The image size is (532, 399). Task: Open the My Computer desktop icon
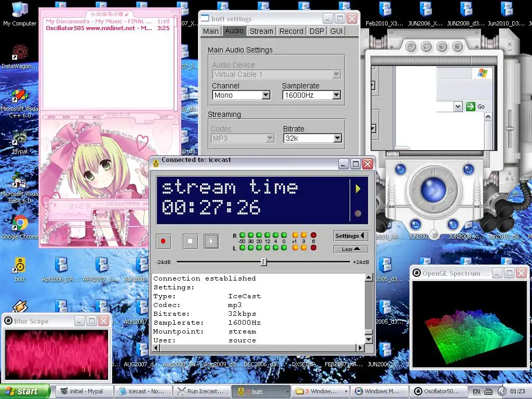click(x=20, y=14)
